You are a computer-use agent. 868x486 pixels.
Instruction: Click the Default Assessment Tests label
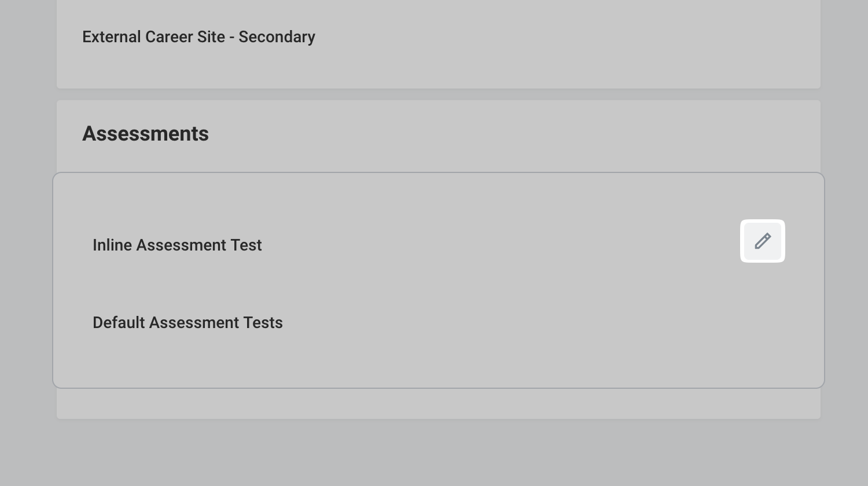tap(187, 323)
